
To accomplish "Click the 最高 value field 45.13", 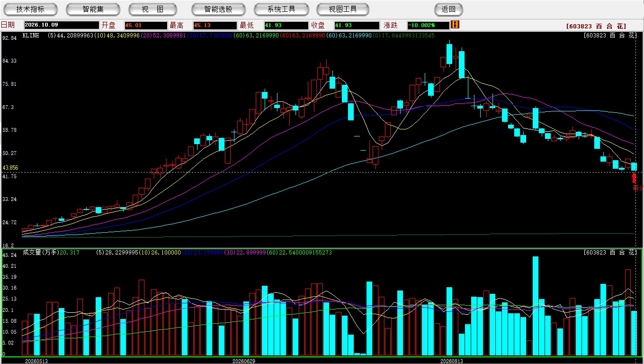I will click(215, 25).
